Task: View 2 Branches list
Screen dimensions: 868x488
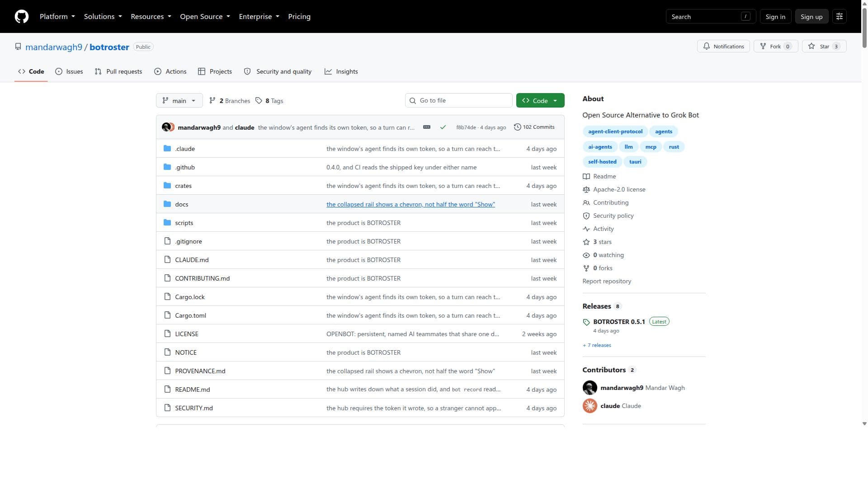Action: pyautogui.click(x=230, y=101)
